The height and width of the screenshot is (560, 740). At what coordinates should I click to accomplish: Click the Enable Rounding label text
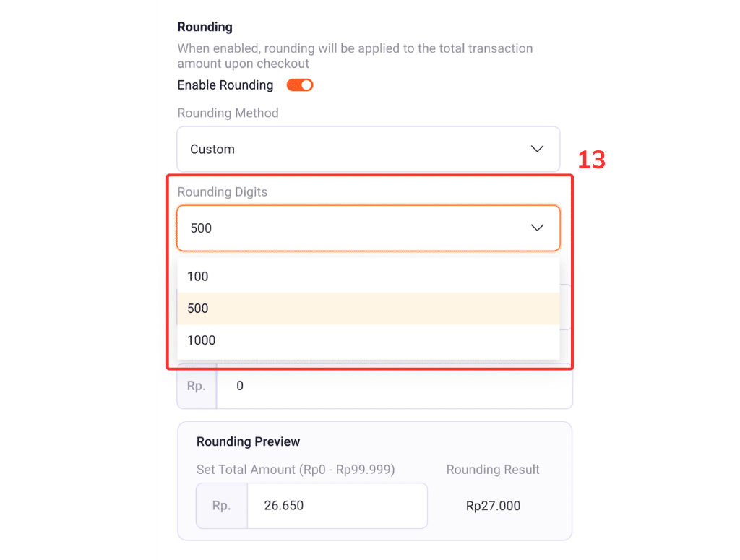point(225,85)
